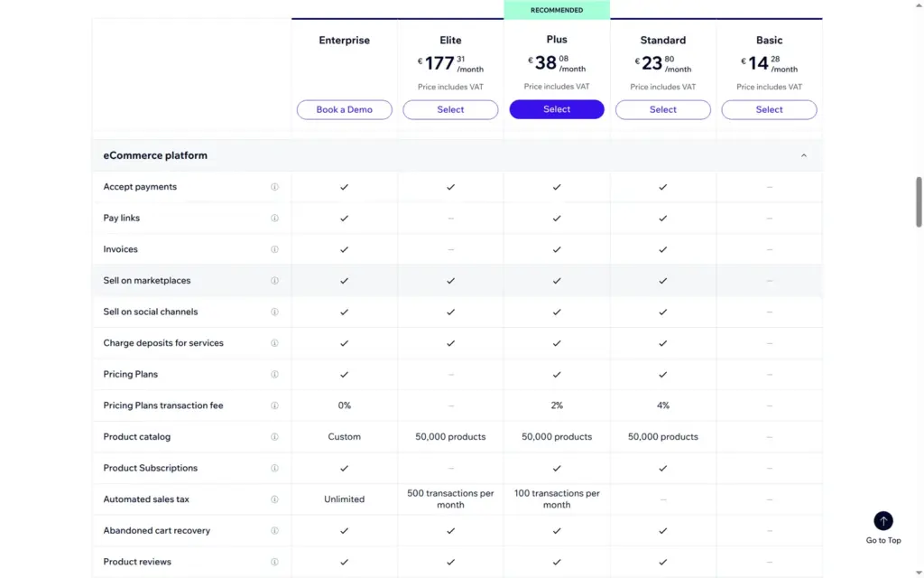Click info icon beside Product reviews
924x578 pixels.
274,562
